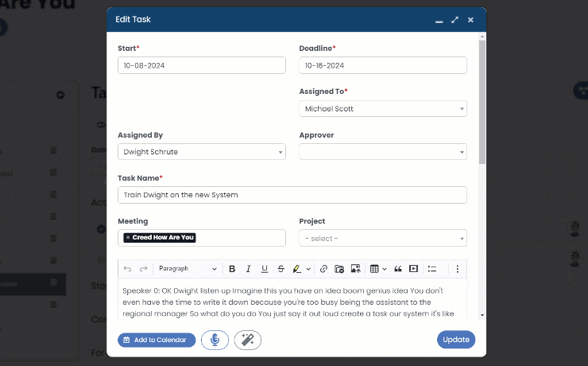Click Add to Calendar button
Screen dimensions: 588x366
(x=157, y=340)
